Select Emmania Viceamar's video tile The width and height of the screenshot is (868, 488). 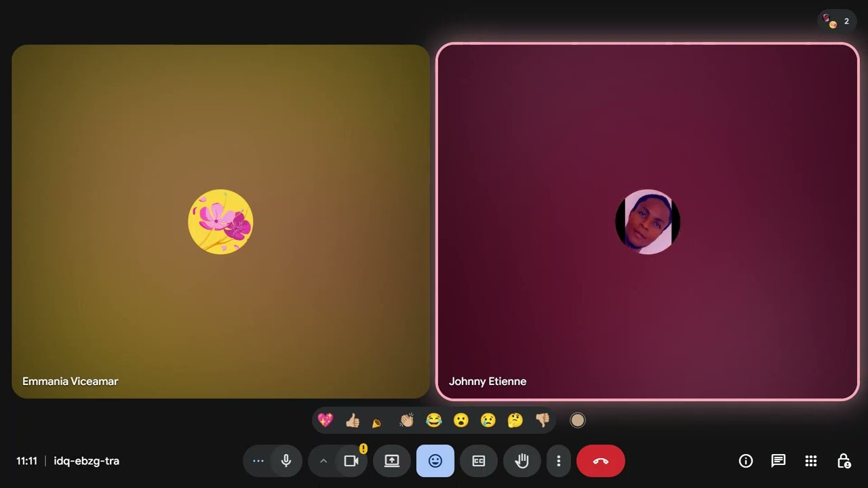pyautogui.click(x=221, y=222)
